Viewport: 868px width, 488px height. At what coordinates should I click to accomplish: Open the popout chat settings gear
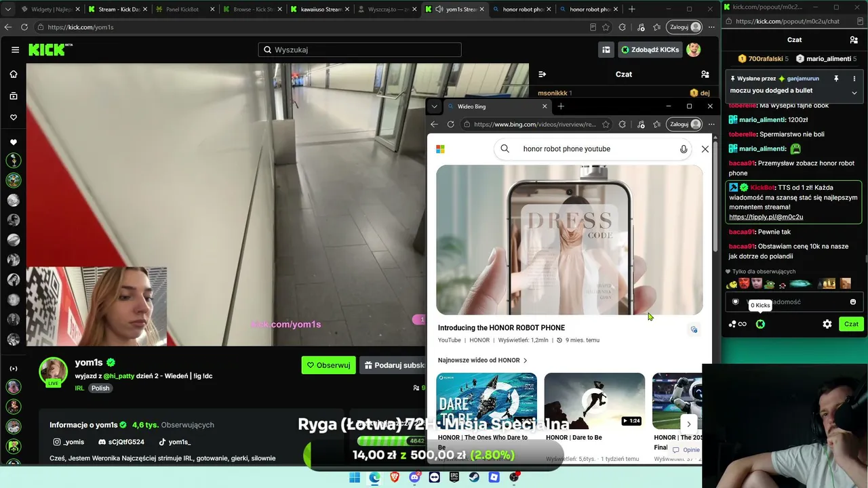[827, 324]
